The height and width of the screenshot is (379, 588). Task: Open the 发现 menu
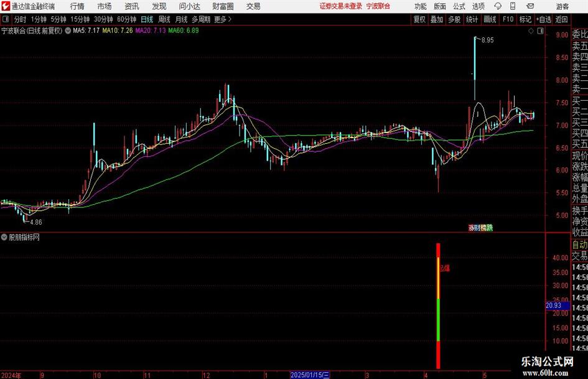coord(159,6)
